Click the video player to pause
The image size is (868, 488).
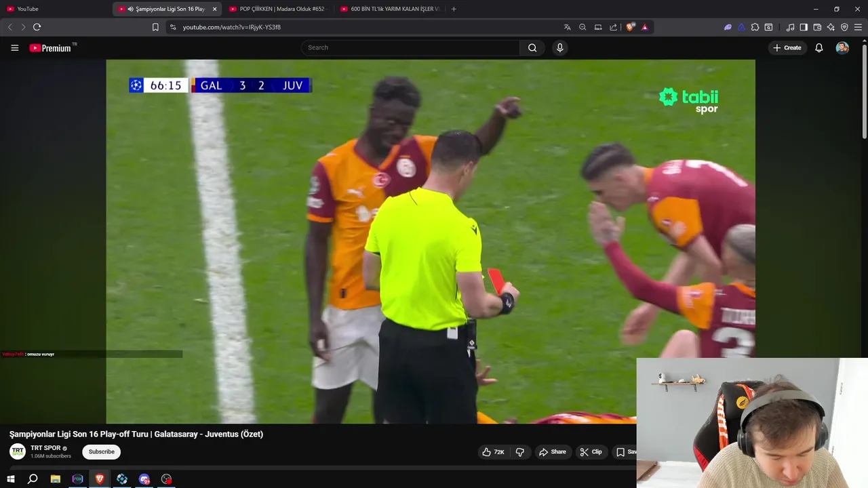431,241
